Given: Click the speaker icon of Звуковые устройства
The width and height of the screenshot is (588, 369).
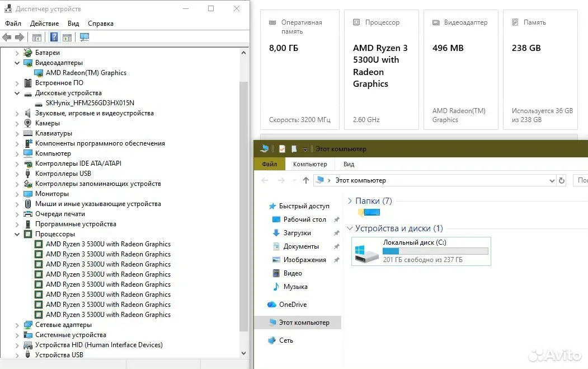Looking at the screenshot, I should 28,113.
